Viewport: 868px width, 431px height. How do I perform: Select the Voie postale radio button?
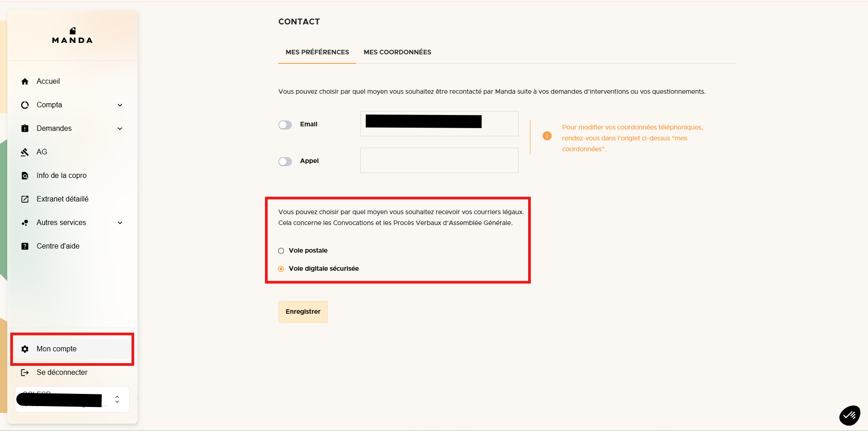[x=281, y=251]
